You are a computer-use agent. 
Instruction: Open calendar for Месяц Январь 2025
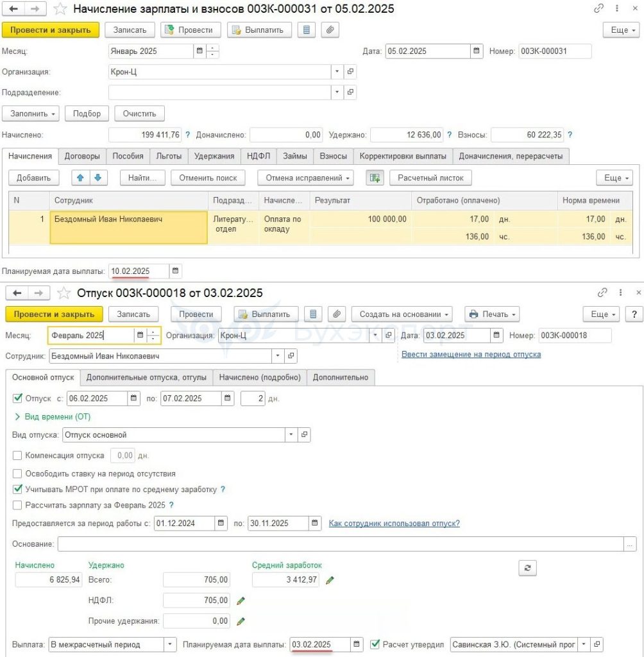pos(200,51)
